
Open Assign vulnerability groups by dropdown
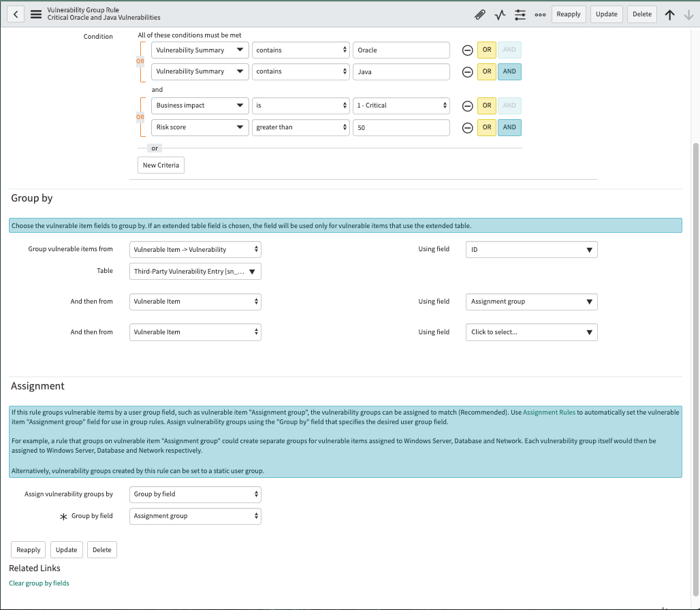tap(195, 494)
